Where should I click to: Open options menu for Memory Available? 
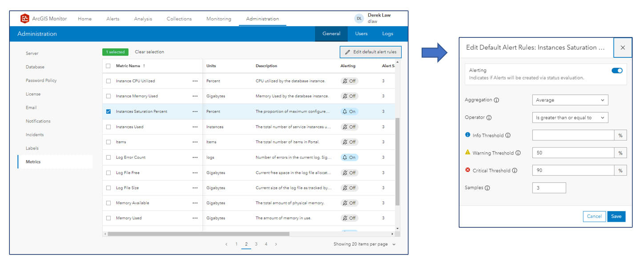point(195,203)
